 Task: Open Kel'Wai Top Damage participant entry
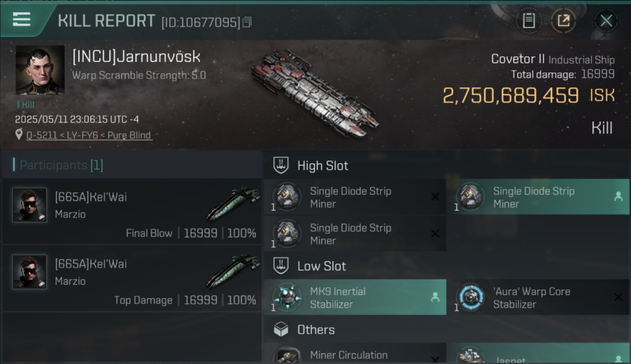pyautogui.click(x=132, y=279)
